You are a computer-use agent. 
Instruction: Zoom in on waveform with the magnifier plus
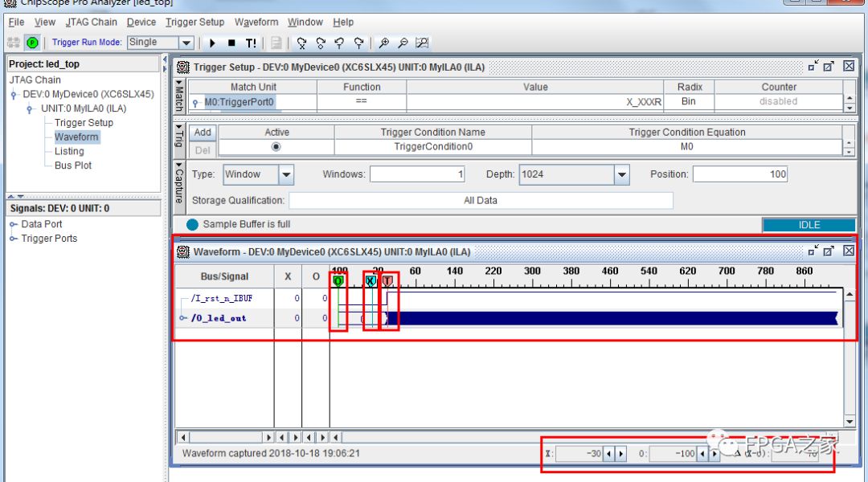[x=384, y=43]
